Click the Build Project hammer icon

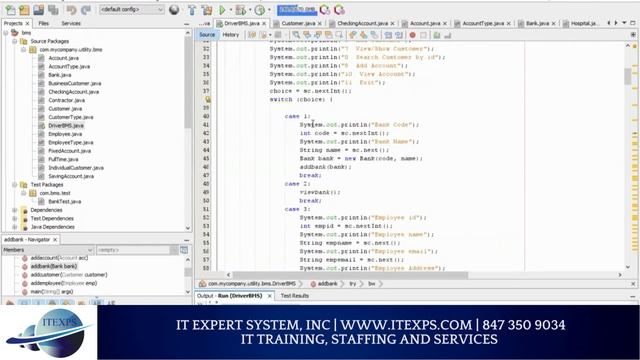(192, 9)
